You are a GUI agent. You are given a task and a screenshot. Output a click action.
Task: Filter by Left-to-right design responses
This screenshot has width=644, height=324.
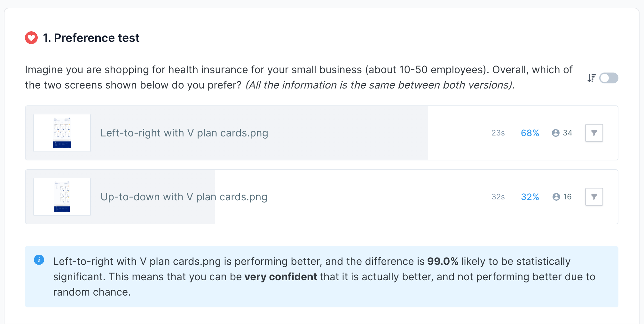pos(594,133)
